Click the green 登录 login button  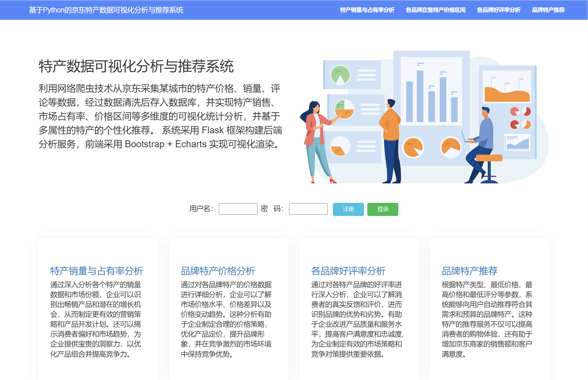click(382, 209)
